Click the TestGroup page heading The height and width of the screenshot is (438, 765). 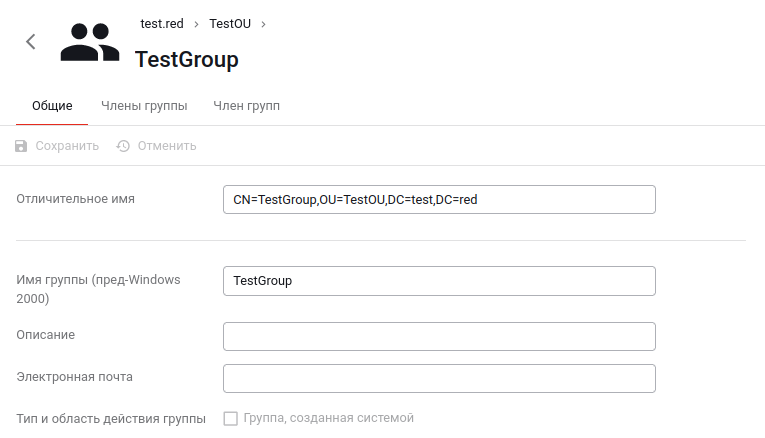point(187,60)
